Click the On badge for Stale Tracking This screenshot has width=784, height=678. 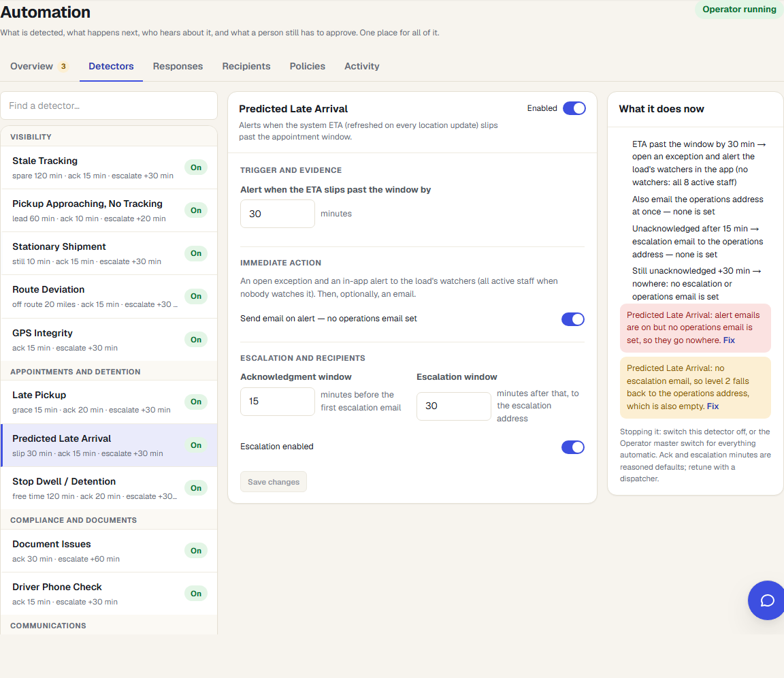196,167
